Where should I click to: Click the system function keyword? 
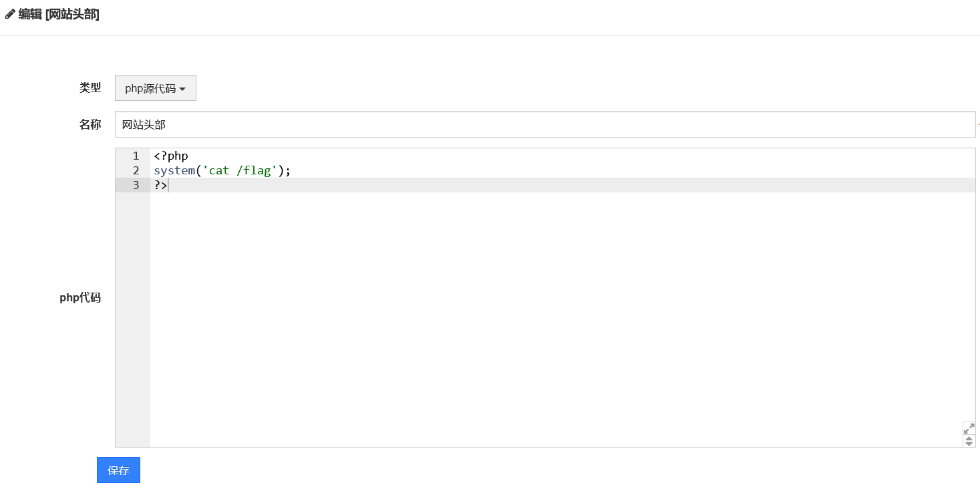[x=174, y=171]
